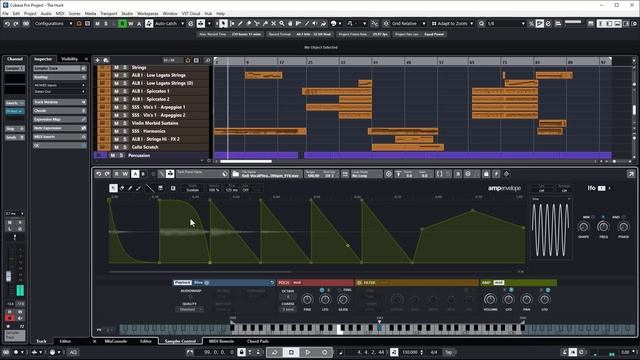Toggle global Solo S in main toolbar
Image resolution: width=640 pixels, height=360 pixels.
[106, 24]
